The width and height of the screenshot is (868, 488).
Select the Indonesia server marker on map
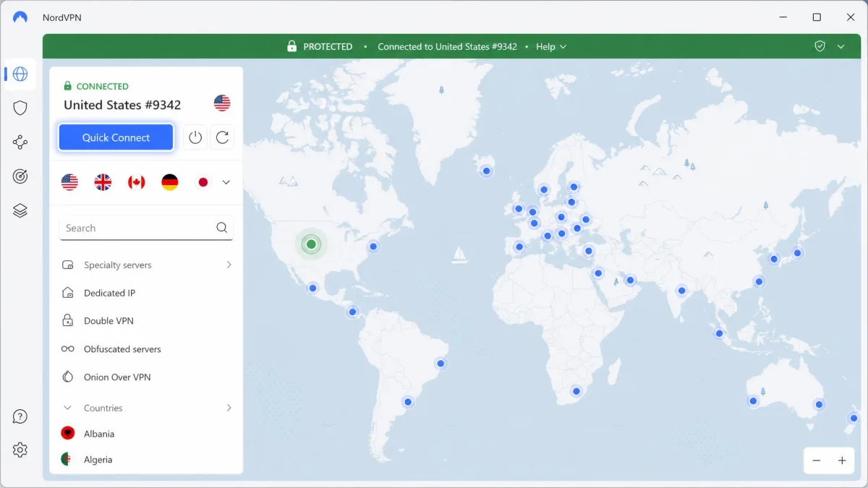tap(719, 333)
